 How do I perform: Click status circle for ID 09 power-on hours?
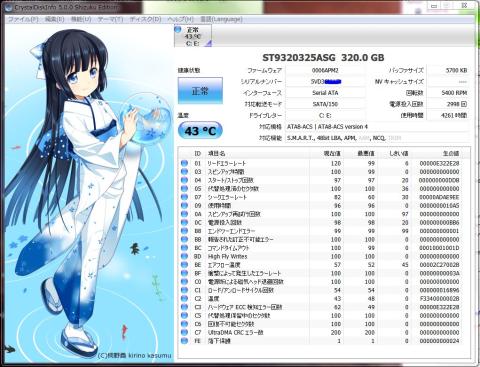point(184,206)
